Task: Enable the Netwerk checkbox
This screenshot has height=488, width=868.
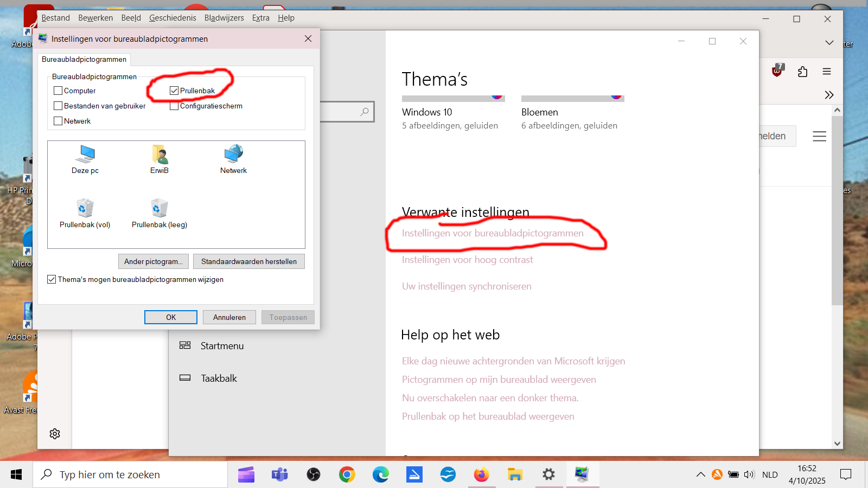Action: (58, 121)
